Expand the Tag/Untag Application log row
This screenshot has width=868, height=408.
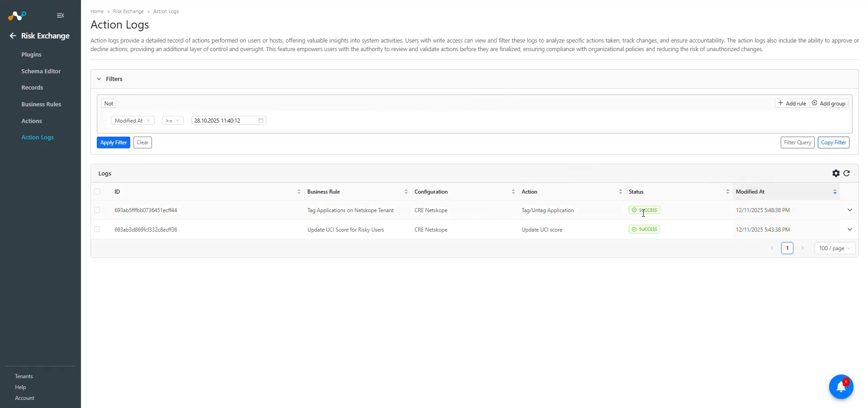click(850, 210)
